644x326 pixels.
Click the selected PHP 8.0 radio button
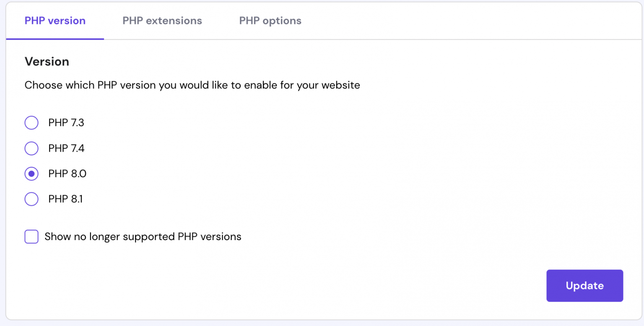(31, 173)
